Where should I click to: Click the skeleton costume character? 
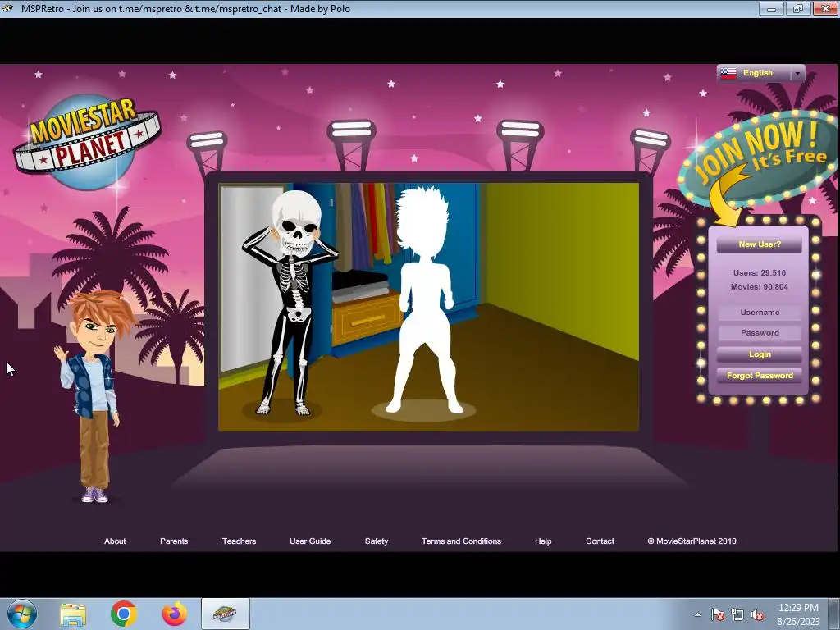[x=290, y=303]
